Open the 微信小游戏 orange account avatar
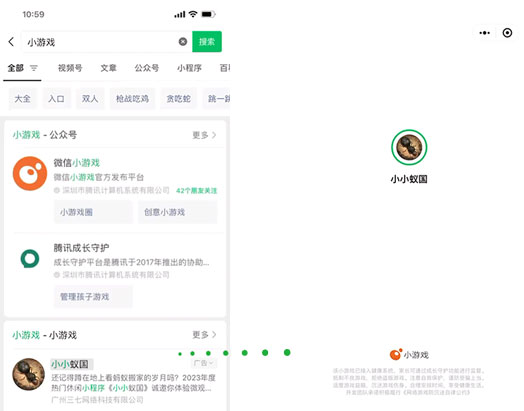 30,173
